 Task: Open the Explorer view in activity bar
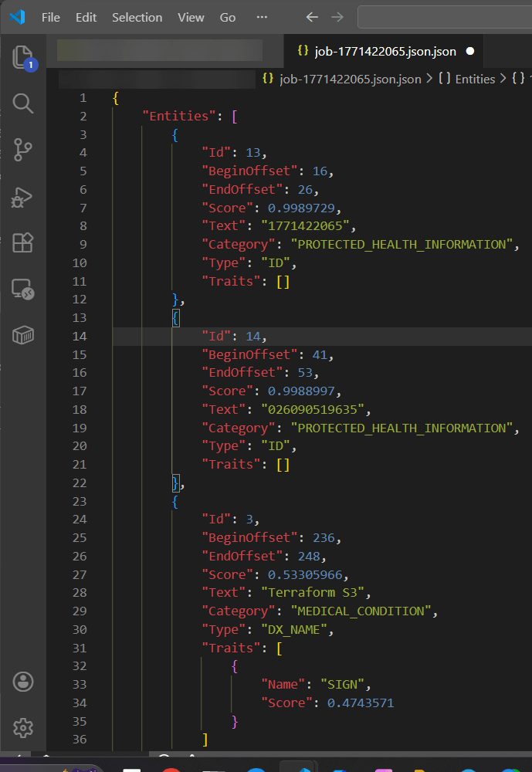[23, 58]
